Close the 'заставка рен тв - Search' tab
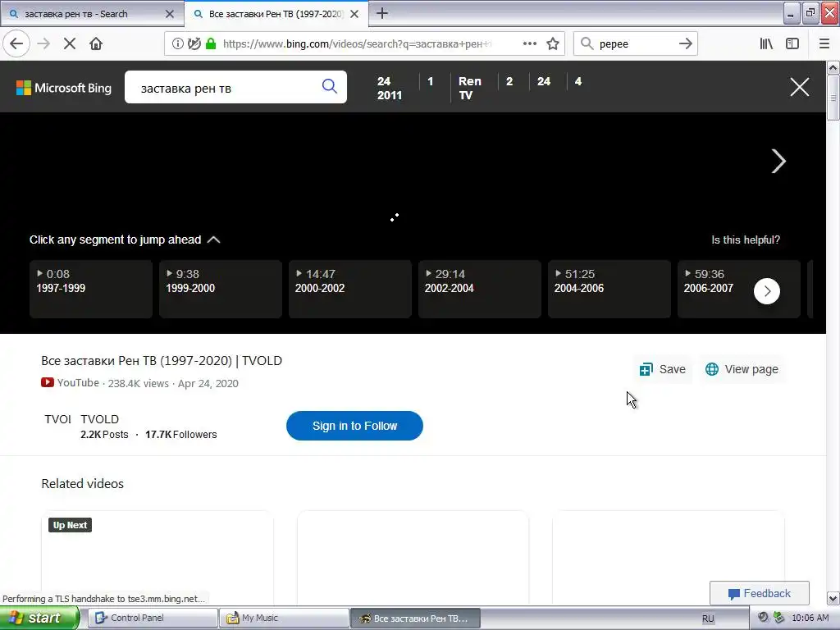 pos(170,14)
